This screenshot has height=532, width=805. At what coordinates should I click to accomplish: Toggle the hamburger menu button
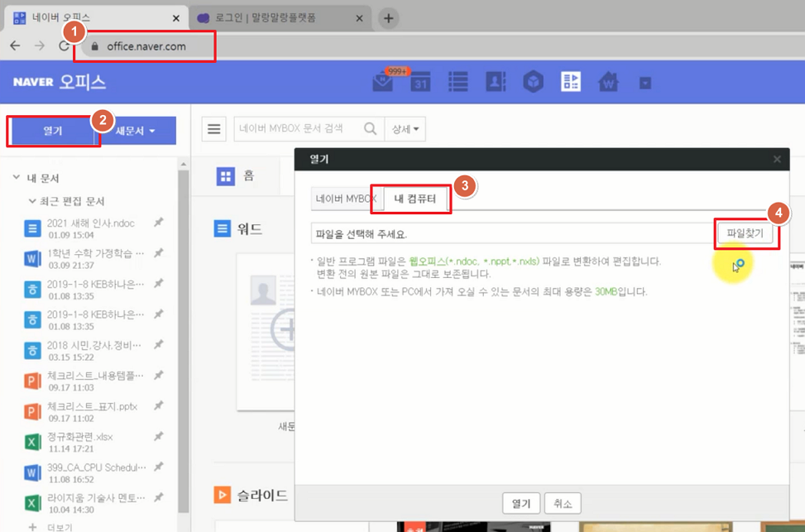tap(213, 129)
